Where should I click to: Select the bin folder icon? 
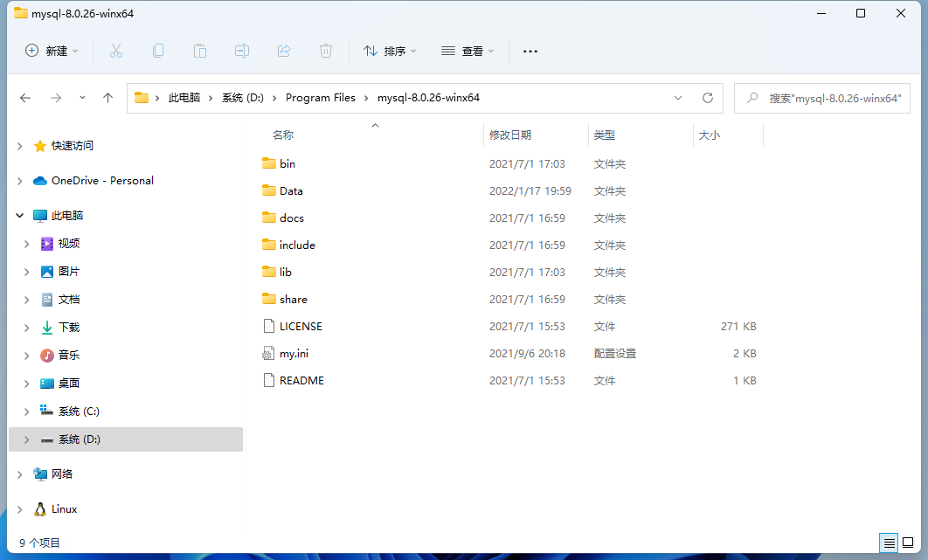coord(268,163)
